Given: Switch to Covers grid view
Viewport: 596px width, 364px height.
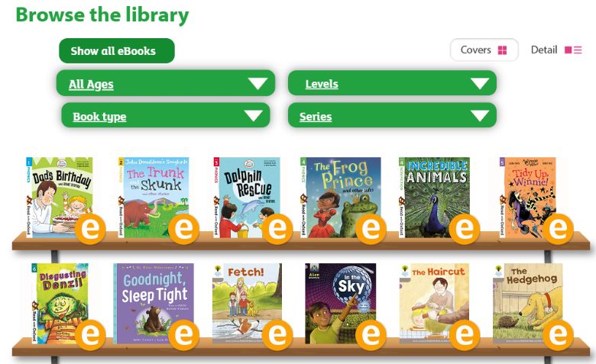Looking at the screenshot, I should point(484,50).
